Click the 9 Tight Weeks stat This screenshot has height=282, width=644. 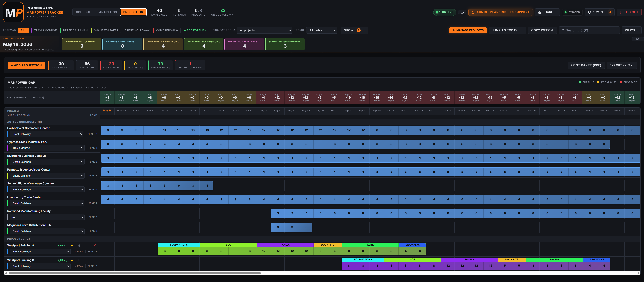click(135, 65)
